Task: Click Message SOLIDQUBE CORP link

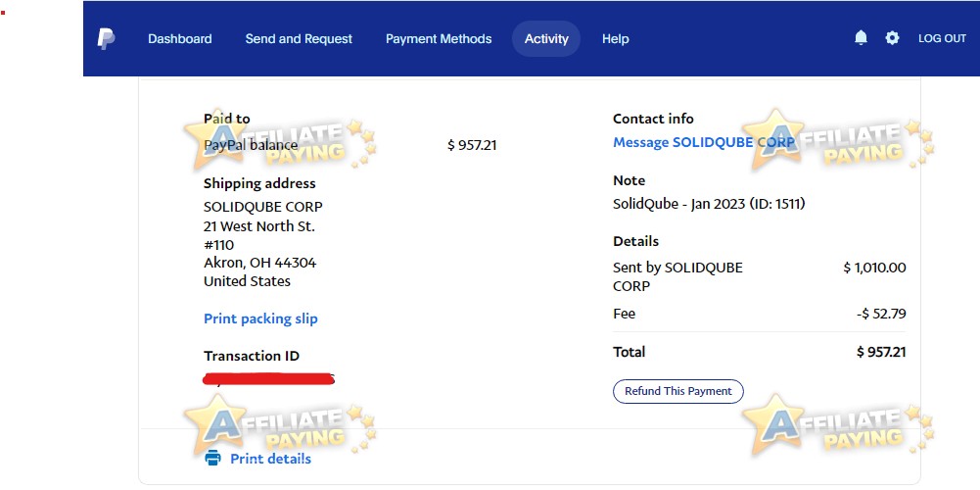Action: pyautogui.click(x=704, y=142)
